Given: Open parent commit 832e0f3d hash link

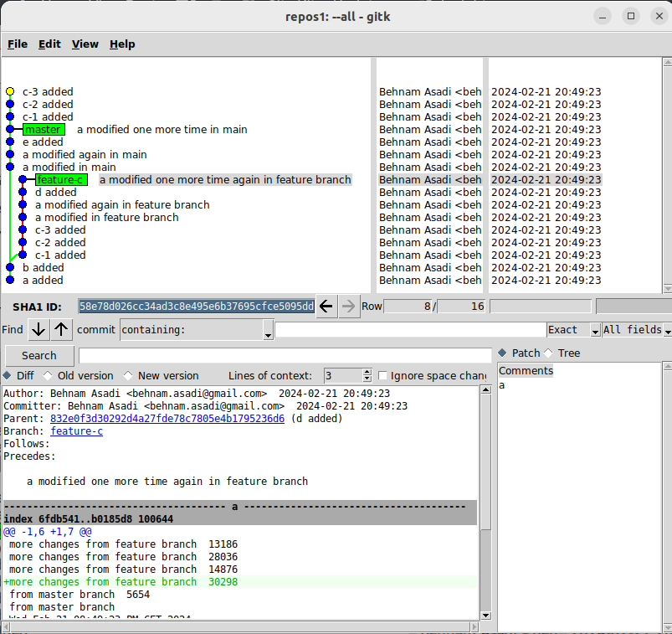Looking at the screenshot, I should (167, 419).
